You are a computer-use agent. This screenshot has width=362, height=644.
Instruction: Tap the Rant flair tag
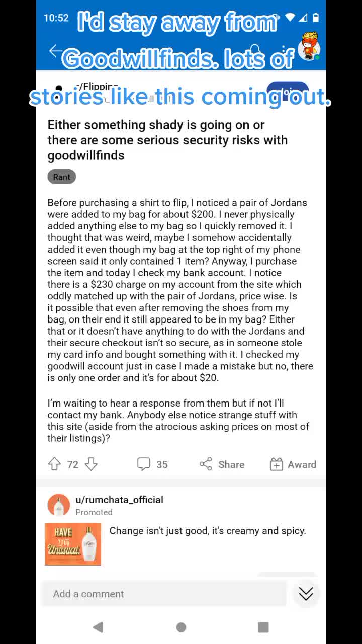62,177
